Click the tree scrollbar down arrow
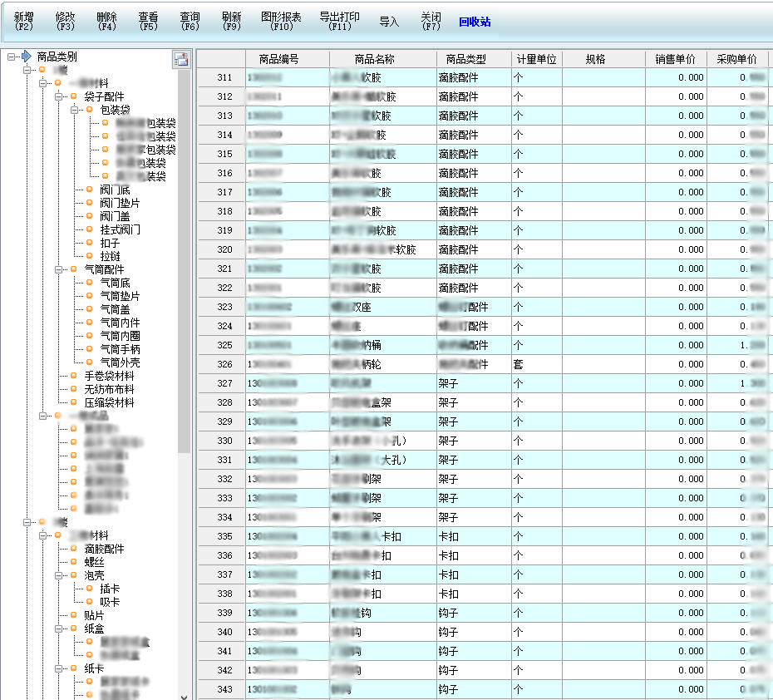 (x=185, y=693)
